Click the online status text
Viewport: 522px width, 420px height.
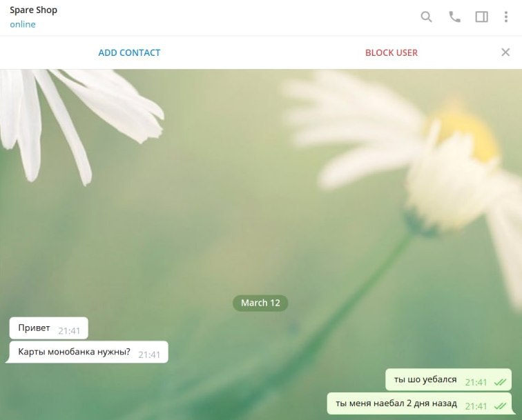click(23, 24)
